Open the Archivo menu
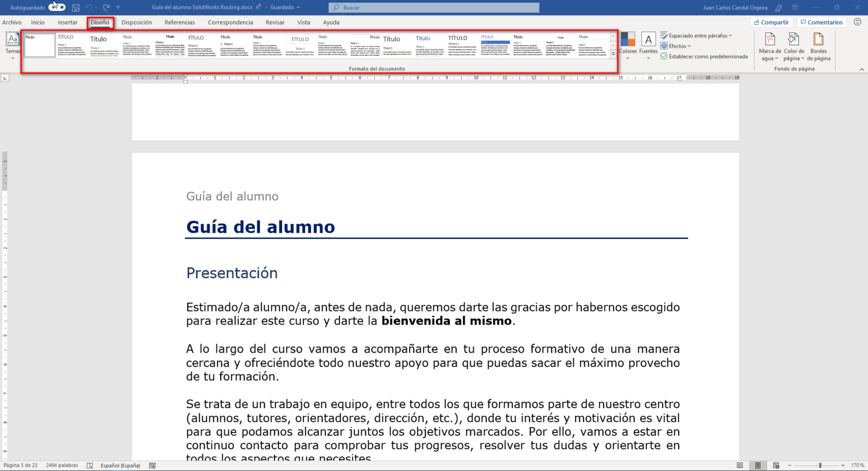This screenshot has height=471, width=868. click(12, 22)
